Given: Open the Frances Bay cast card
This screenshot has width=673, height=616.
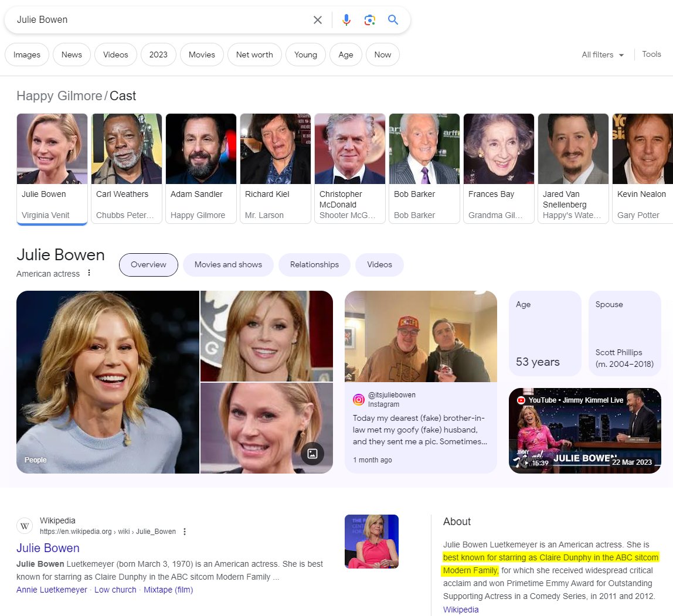Looking at the screenshot, I should click(499, 169).
